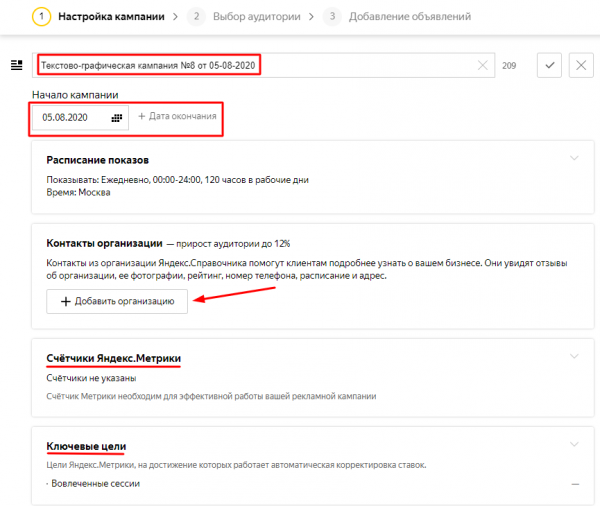
Task: Expand the Счётчики Яндекс.Метрики section
Action: click(x=574, y=356)
